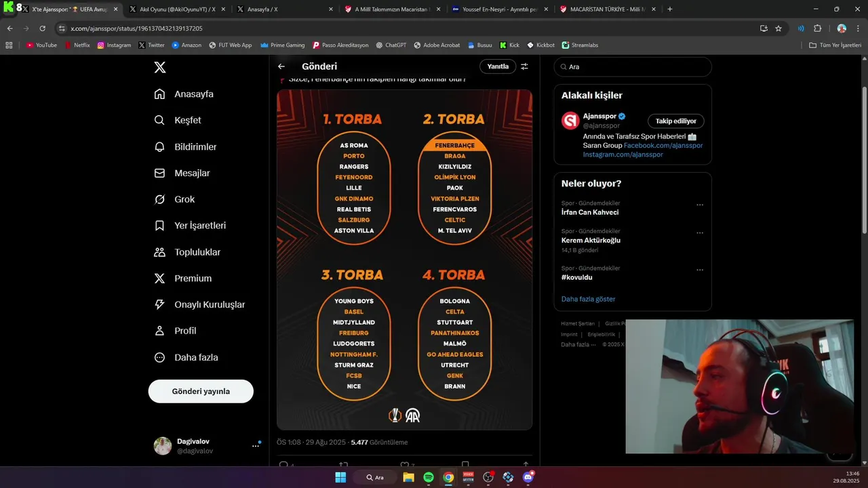Open a new browser tab
The width and height of the screenshot is (868, 488).
pyautogui.click(x=670, y=9)
